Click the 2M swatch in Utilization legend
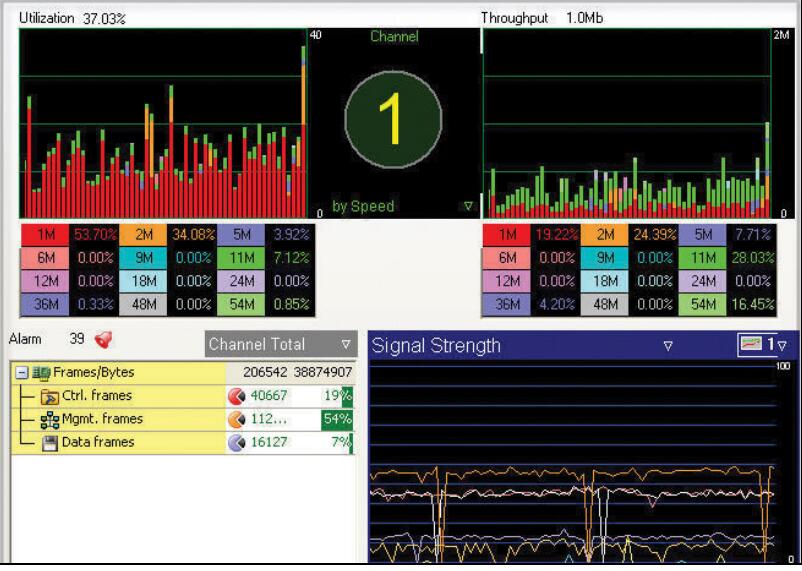Image resolution: width=802 pixels, height=571 pixels. (143, 235)
